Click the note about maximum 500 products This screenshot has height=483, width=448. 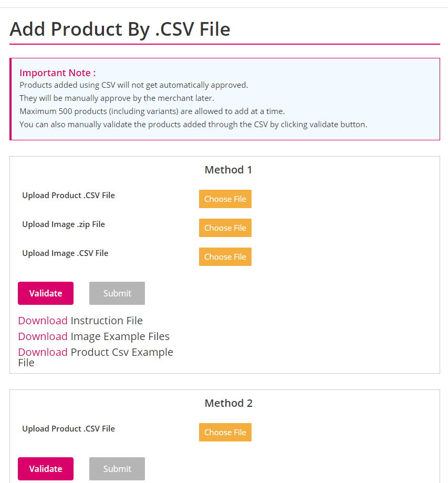point(152,111)
